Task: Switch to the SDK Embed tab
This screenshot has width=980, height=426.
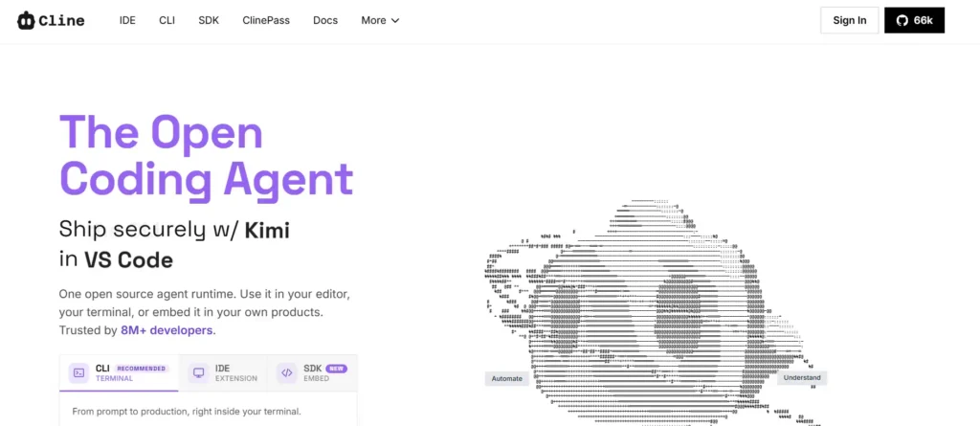Action: pos(313,373)
